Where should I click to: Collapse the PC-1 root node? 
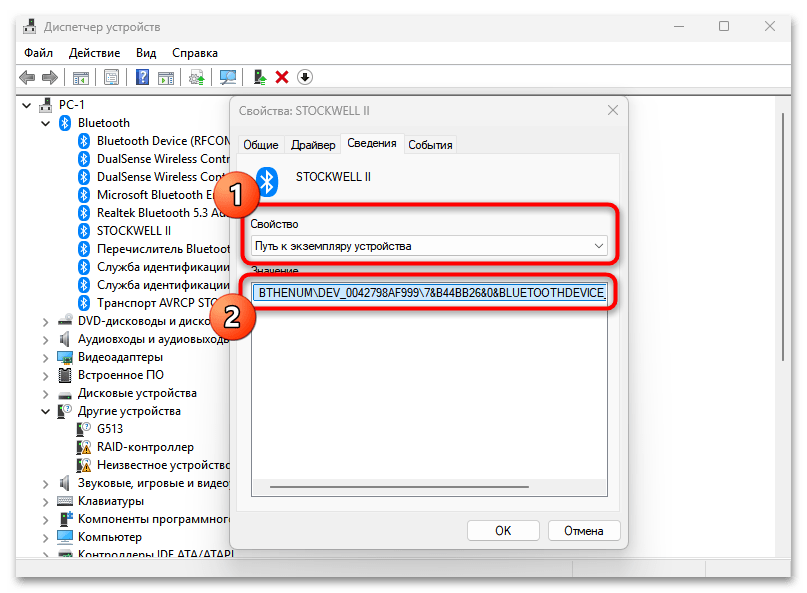(27, 106)
